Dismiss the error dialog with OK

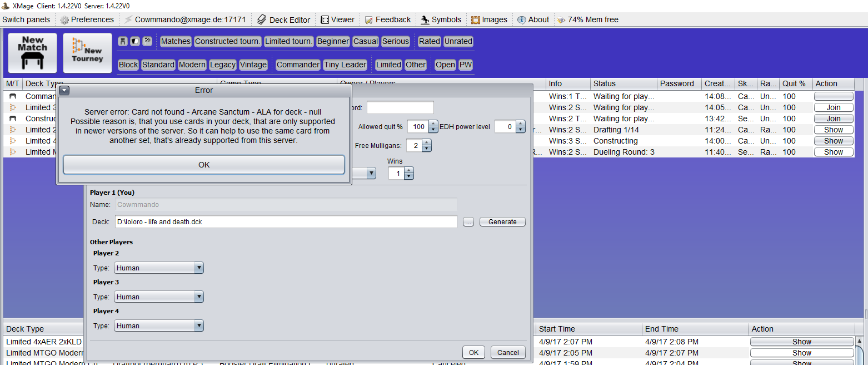click(x=204, y=165)
